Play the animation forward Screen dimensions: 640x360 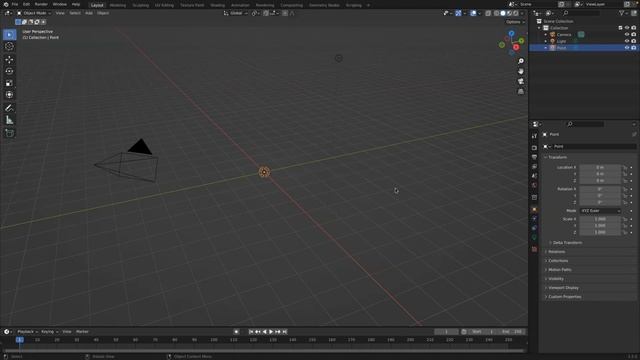(x=271, y=332)
